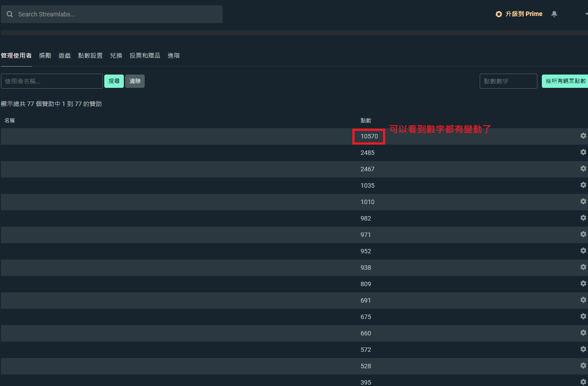
Task: Open the 投票和贈品 tab
Action: 145,55
